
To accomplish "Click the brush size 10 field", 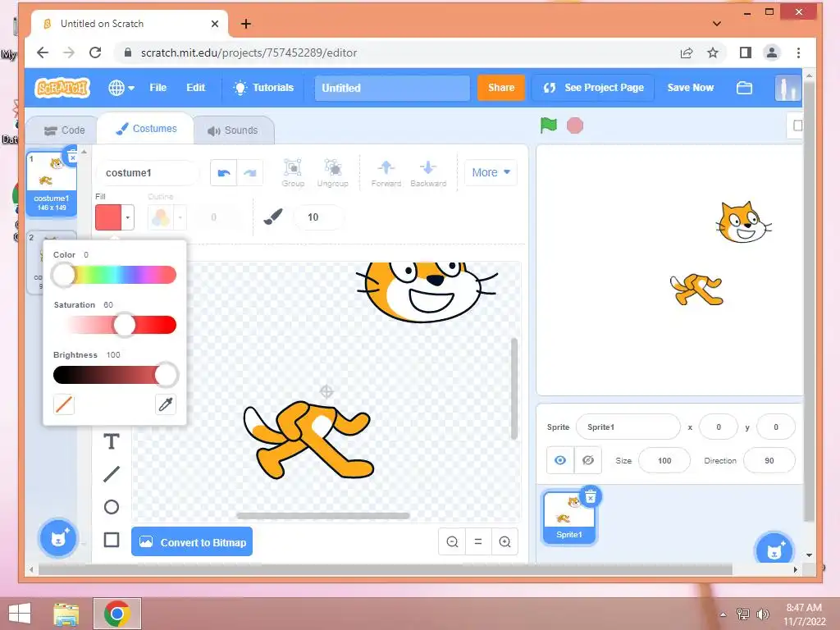I will point(319,217).
